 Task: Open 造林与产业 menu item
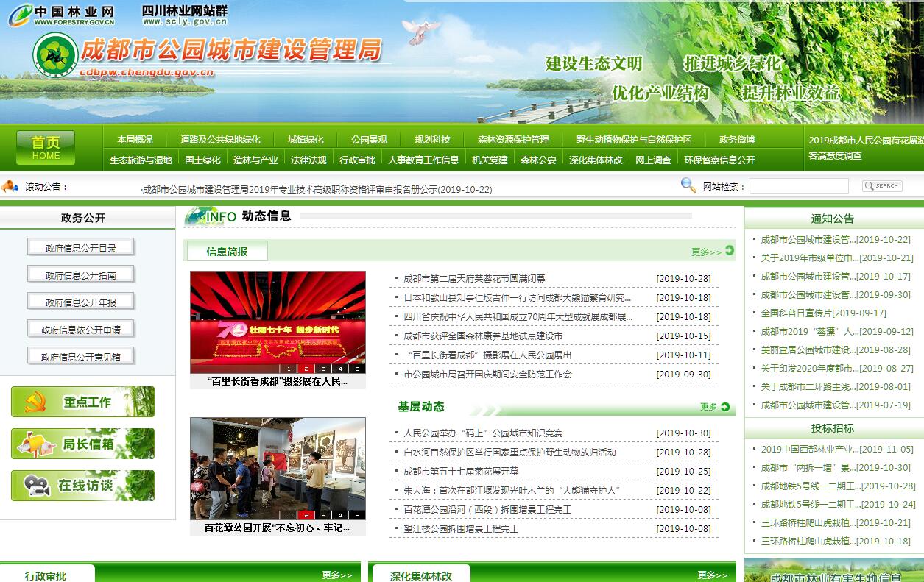[255, 160]
